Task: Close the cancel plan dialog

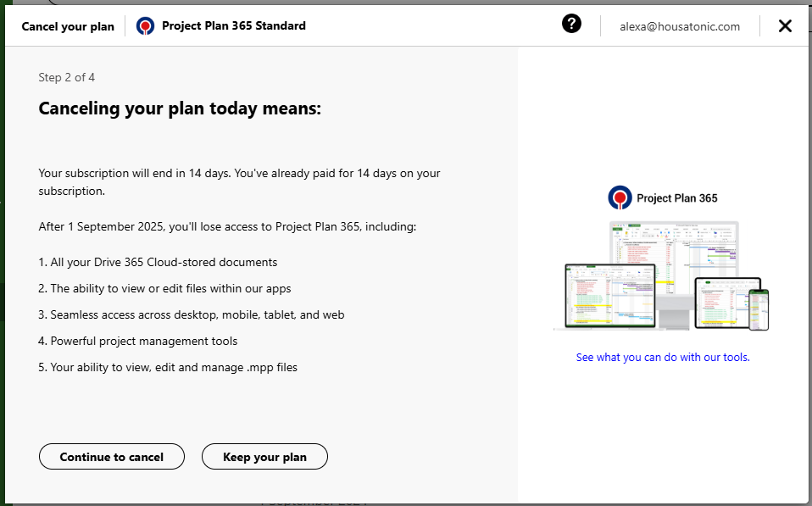Action: click(x=785, y=26)
